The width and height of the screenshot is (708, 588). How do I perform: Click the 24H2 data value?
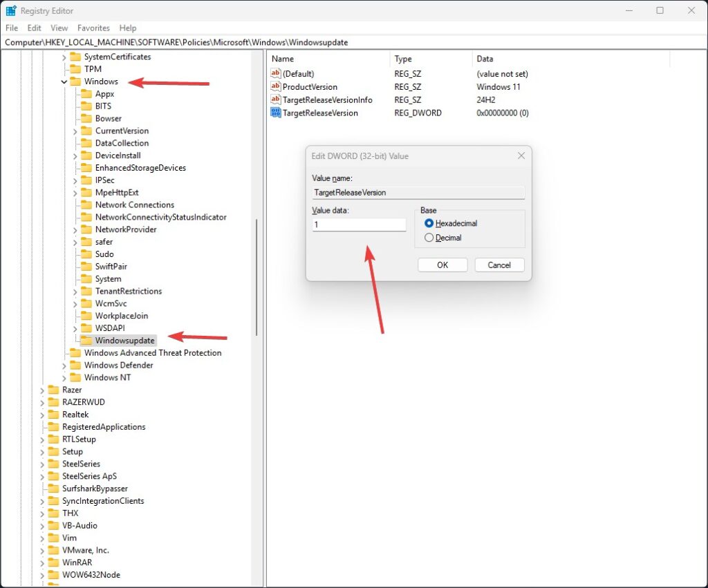click(x=486, y=99)
